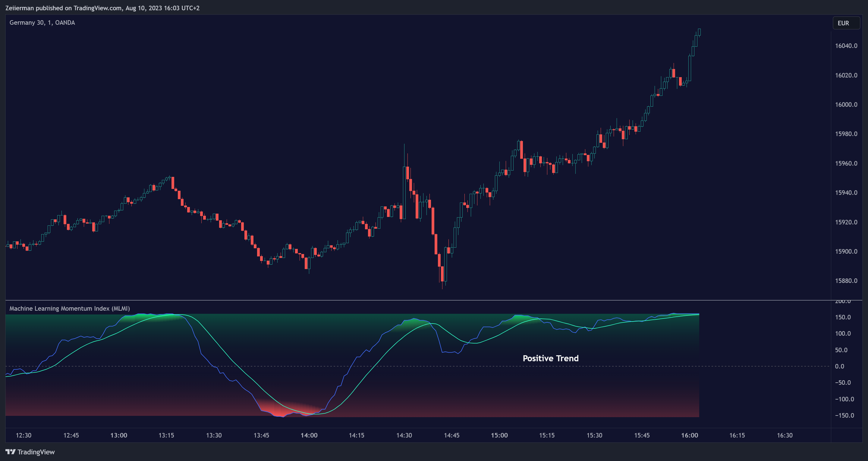Click the 13:15 time axis label
The height and width of the screenshot is (461, 868).
coord(166,435)
